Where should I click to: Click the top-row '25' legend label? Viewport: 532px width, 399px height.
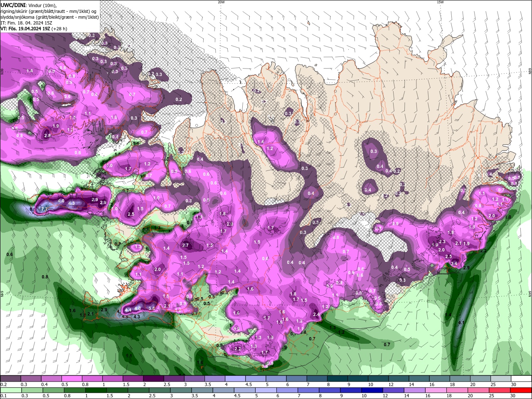(493, 384)
